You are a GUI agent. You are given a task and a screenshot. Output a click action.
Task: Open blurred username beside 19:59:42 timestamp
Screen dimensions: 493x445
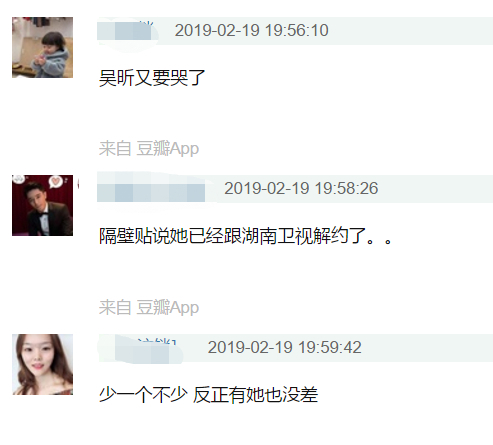coord(141,348)
